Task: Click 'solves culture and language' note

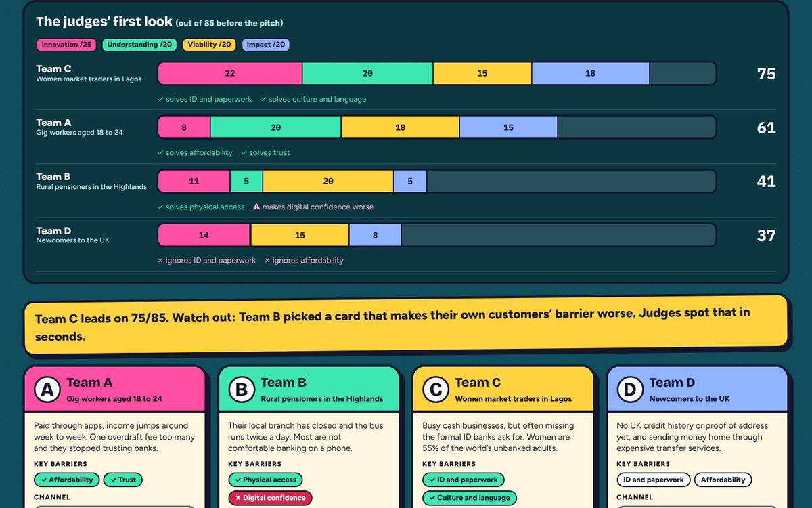Action: 313,99
